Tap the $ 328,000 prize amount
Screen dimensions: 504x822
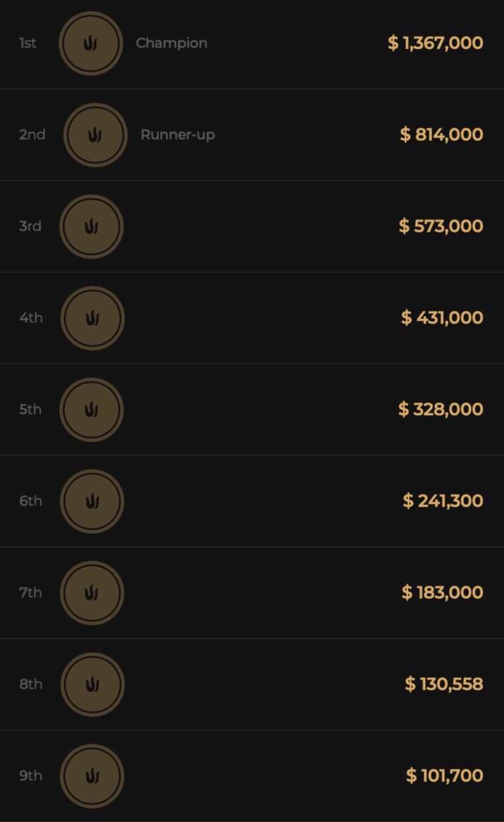440,409
